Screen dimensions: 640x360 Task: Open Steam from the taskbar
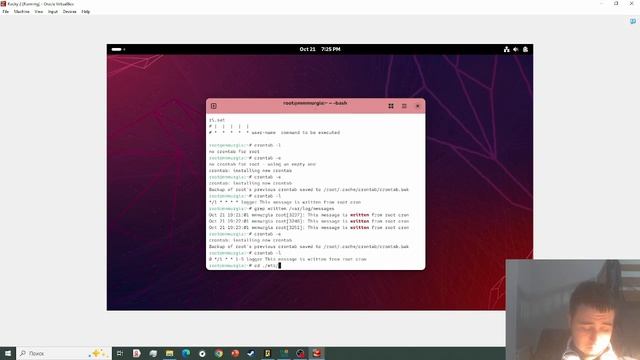(x=251, y=353)
